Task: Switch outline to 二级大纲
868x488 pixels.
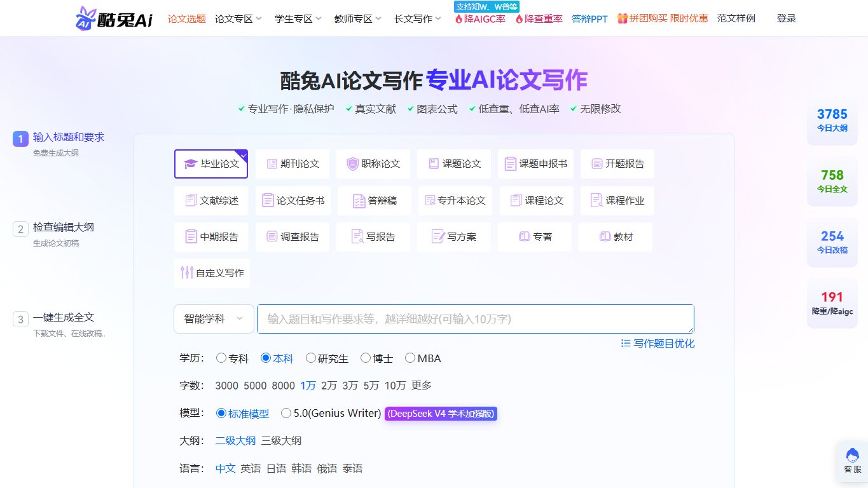Action: click(235, 440)
